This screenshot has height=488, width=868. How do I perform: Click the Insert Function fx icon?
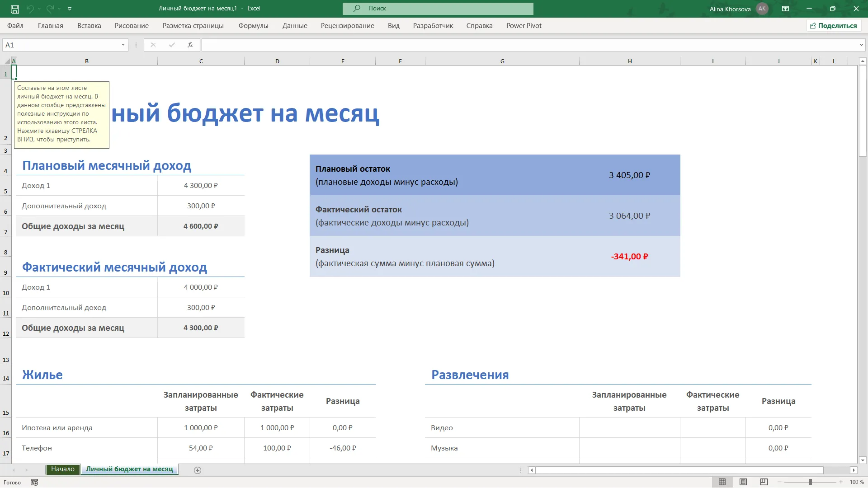(x=190, y=45)
